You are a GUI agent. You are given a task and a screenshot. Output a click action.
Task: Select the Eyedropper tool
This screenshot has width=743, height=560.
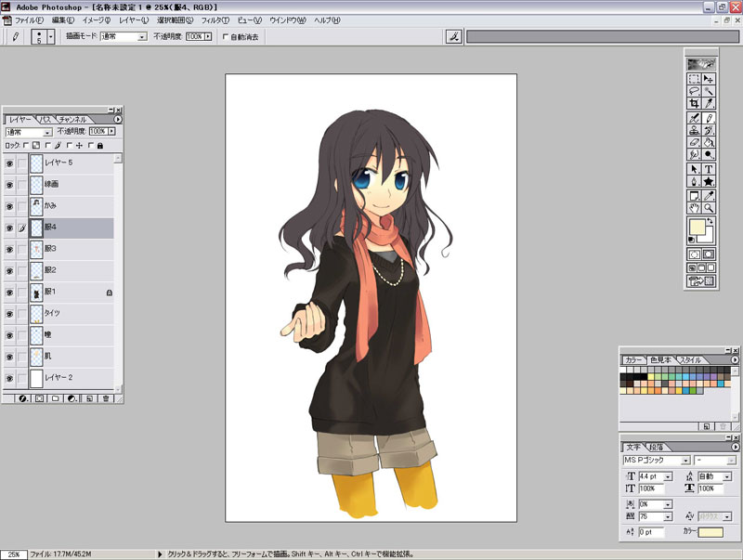pyautogui.click(x=709, y=196)
